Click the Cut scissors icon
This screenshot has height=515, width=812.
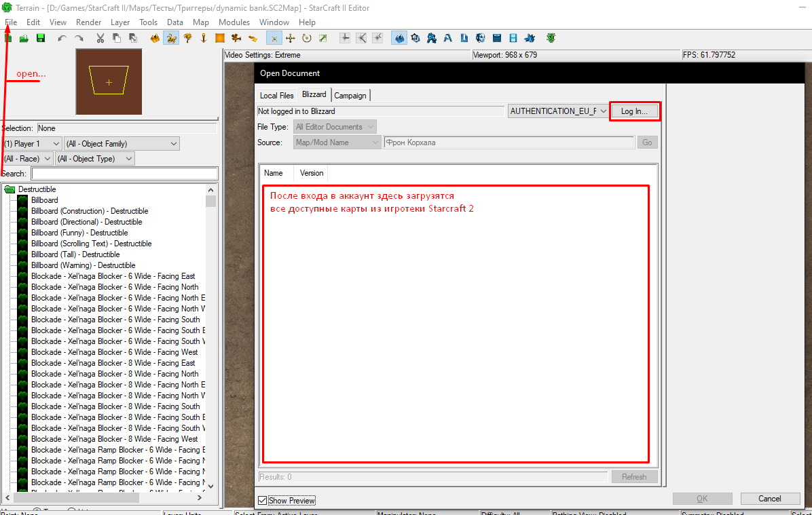[100, 38]
